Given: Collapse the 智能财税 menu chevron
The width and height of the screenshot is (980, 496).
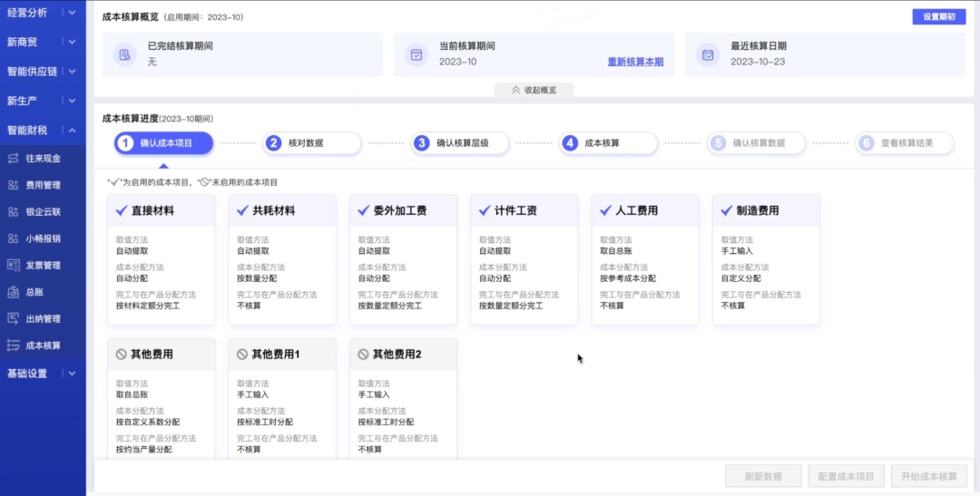Looking at the screenshot, I should point(72,130).
